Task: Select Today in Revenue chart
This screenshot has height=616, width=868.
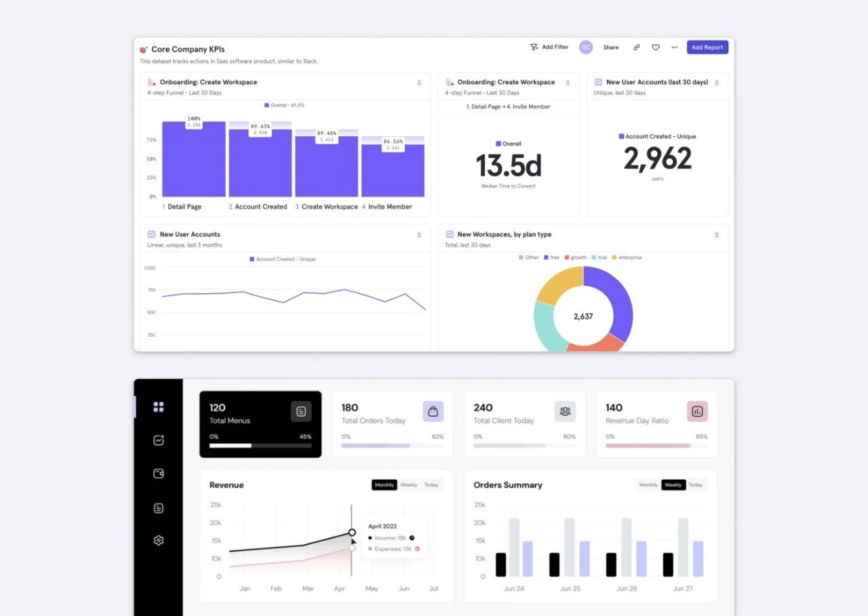Action: coord(431,485)
